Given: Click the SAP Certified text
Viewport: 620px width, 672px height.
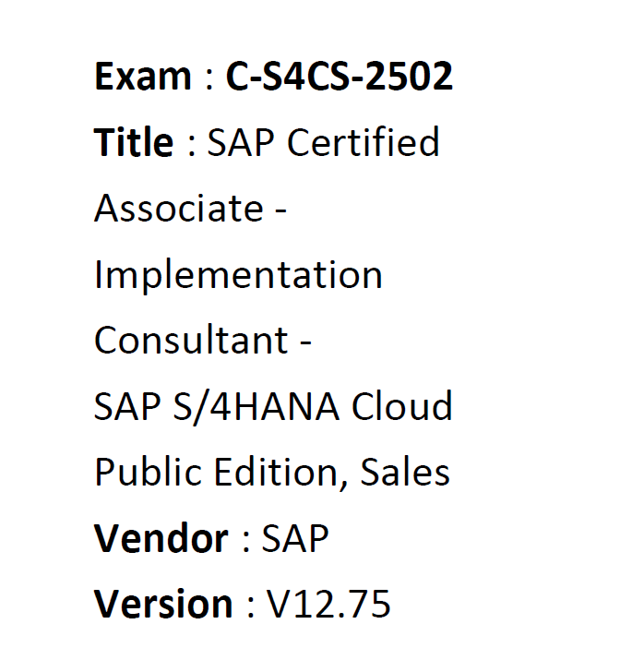Looking at the screenshot, I should 324,141.
